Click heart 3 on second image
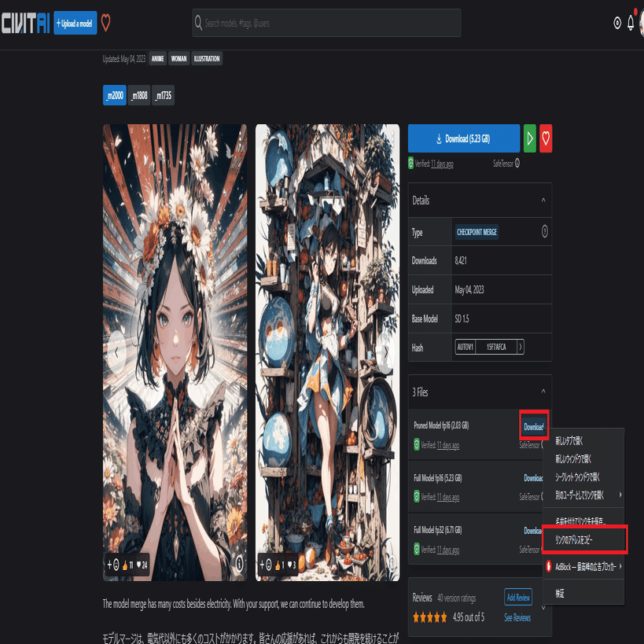The image size is (644, 644). coord(291,565)
